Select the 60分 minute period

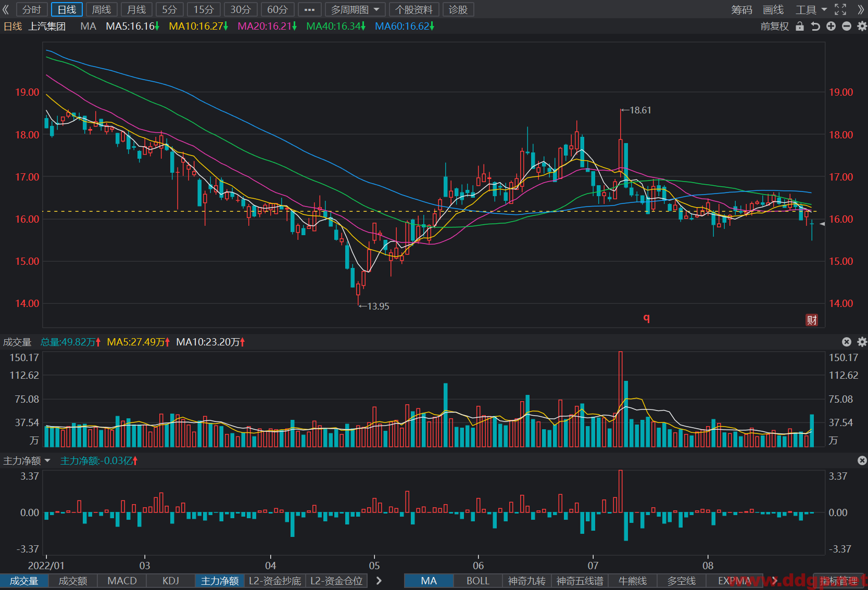pyautogui.click(x=278, y=9)
